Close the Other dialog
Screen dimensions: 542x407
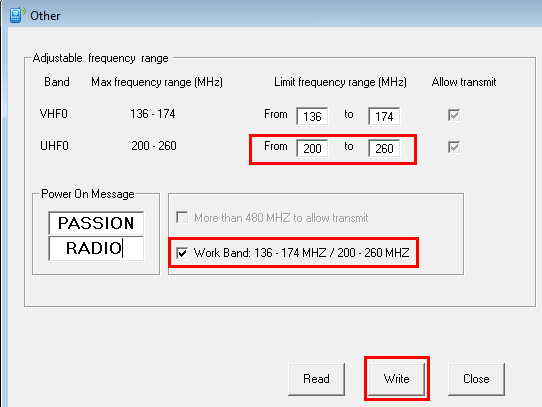point(476,379)
